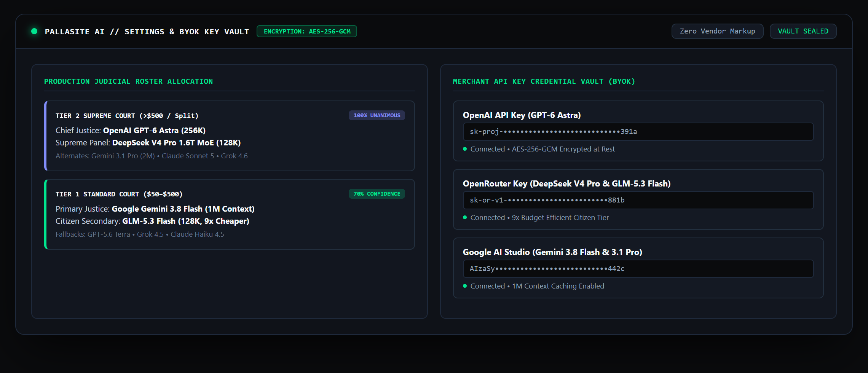Viewport: 868px width, 373px height.
Task: Click the Tier 1 Standard Court heading
Action: pyautogui.click(x=119, y=194)
